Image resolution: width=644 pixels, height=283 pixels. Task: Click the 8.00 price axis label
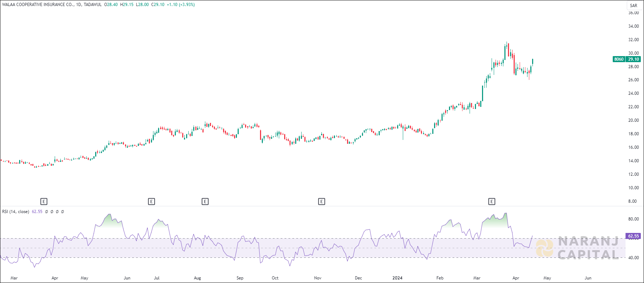tap(632, 201)
